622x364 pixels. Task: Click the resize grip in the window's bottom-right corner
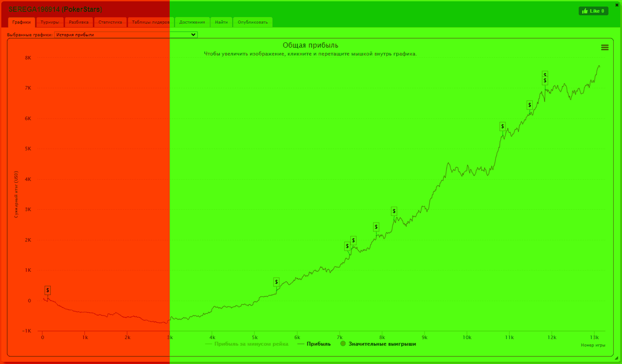616,358
